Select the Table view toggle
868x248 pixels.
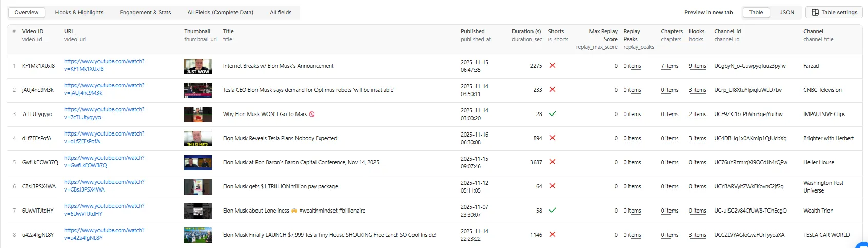coord(756,12)
